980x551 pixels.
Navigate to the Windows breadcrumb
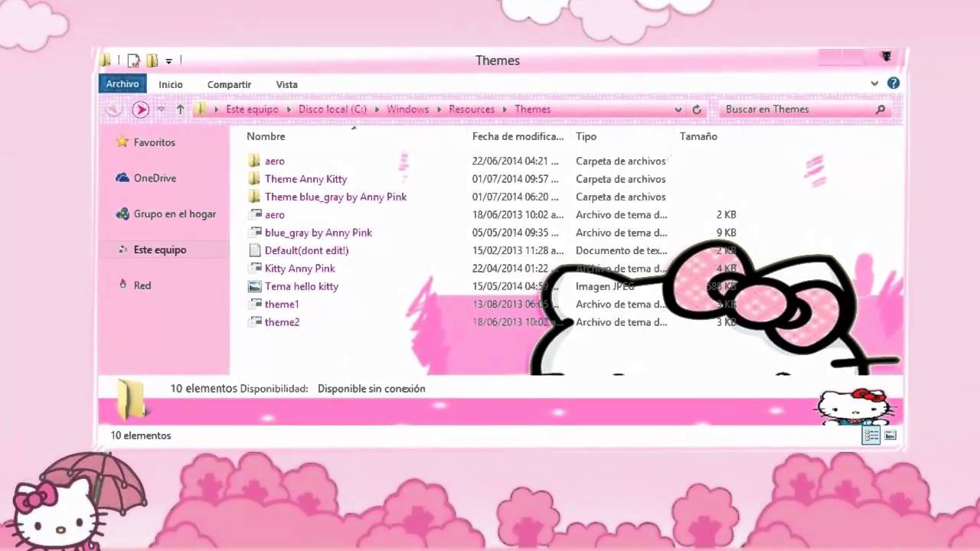407,109
